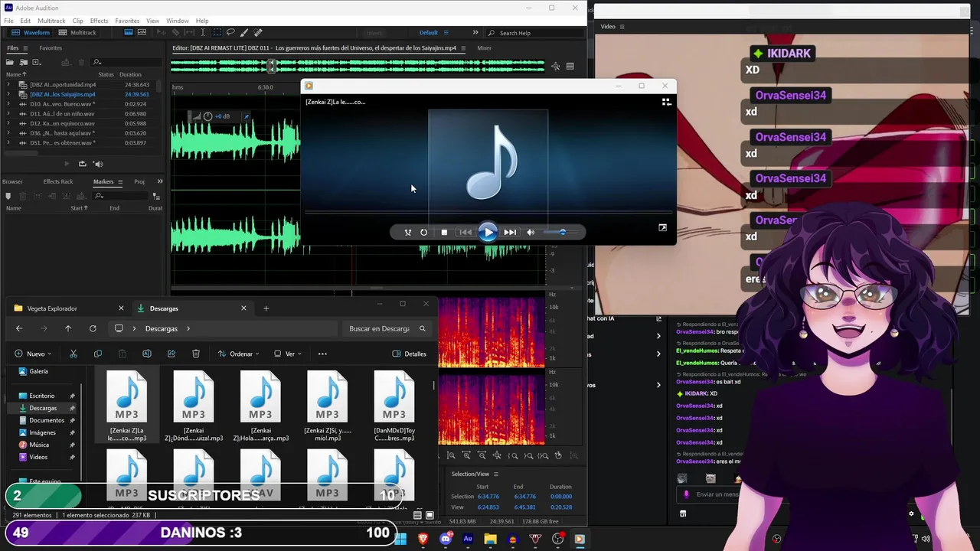
Task: Expand the hidden workspaces chevron
Action: (475, 32)
